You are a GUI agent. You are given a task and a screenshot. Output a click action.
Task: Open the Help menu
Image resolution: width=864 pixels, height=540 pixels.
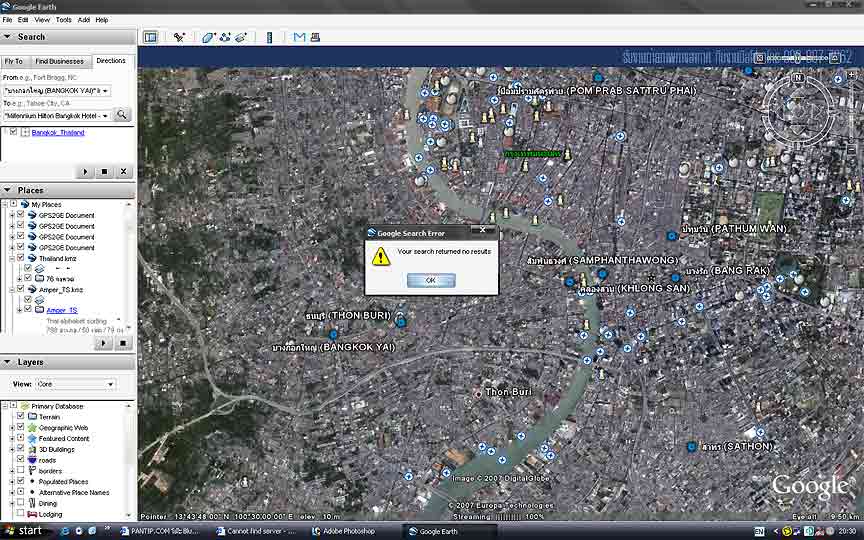102,20
